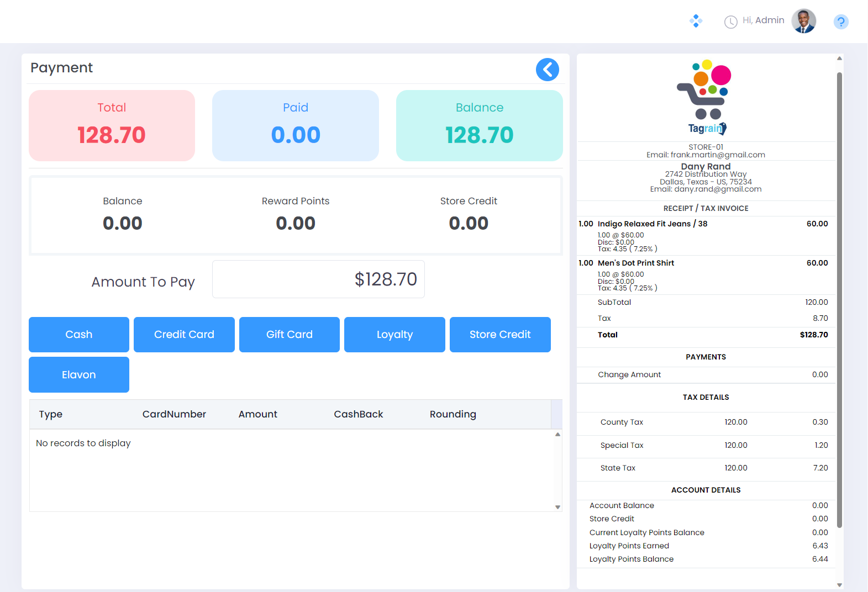The image size is (868, 592).
Task: Click the Amount To Pay field
Action: pyautogui.click(x=318, y=279)
